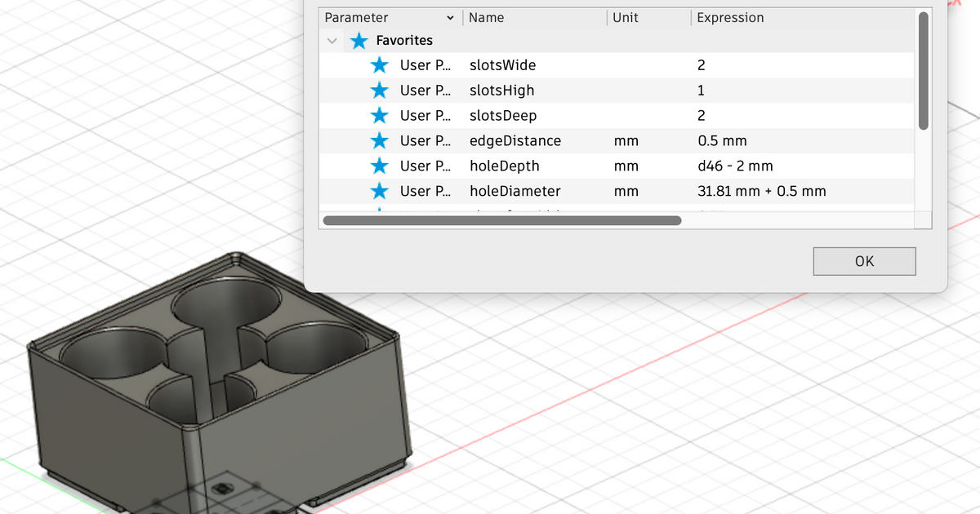
Task: Click the holeDiameter favorite star icon
Action: pyautogui.click(x=379, y=191)
